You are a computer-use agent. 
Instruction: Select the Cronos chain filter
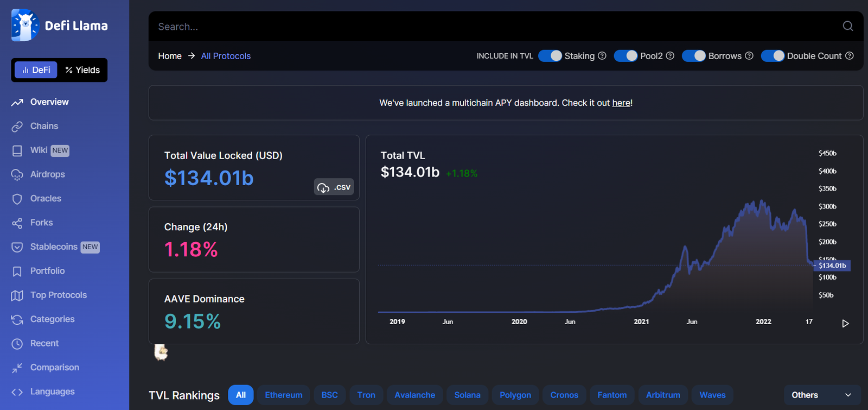[x=564, y=395]
